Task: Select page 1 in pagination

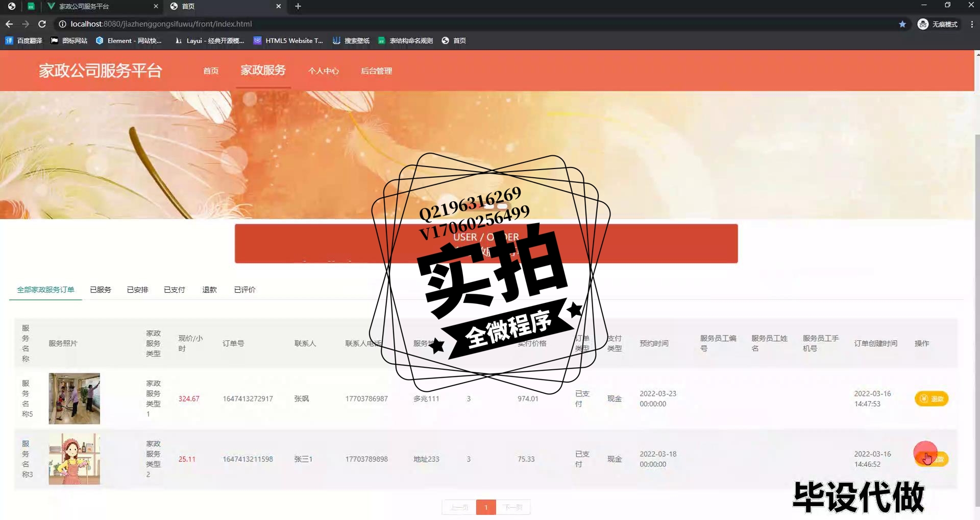Action: (486, 507)
